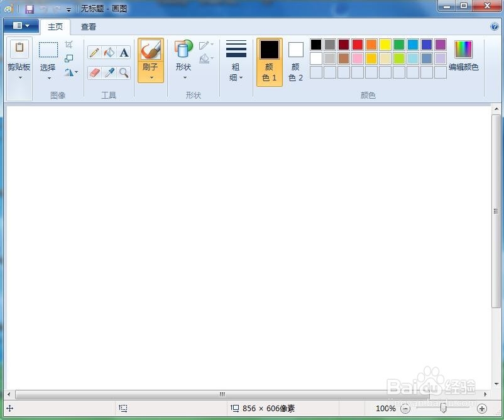Image resolution: width=504 pixels, height=420 pixels.
Task: Click the Save icon in title bar
Action: point(30,9)
